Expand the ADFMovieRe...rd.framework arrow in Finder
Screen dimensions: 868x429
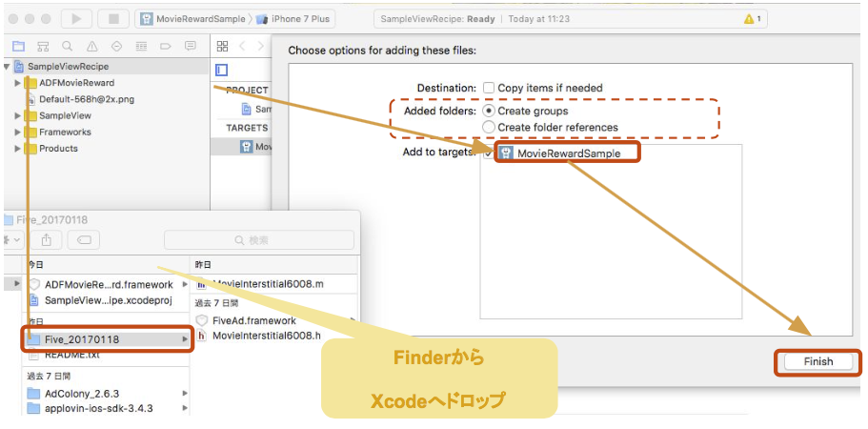tap(185, 284)
